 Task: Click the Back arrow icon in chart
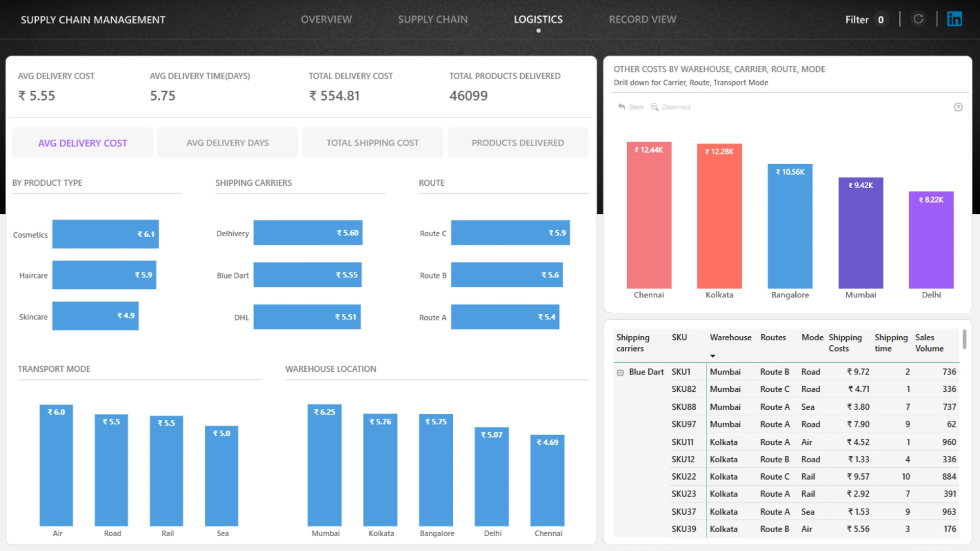(621, 107)
